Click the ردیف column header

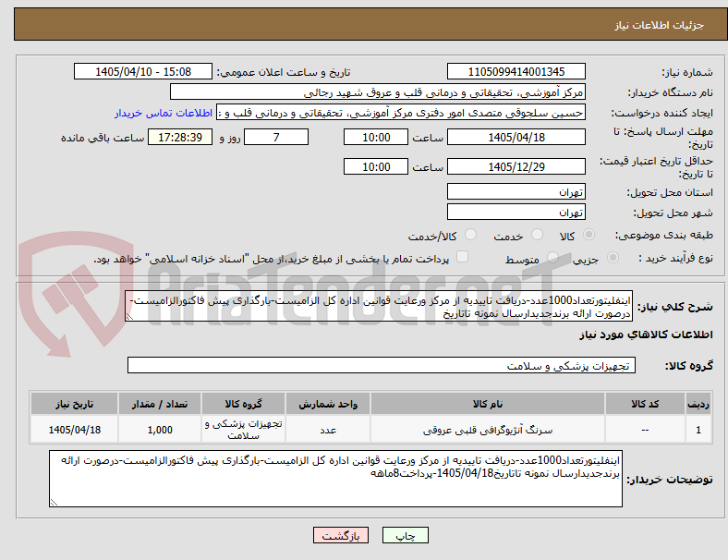tap(698, 404)
